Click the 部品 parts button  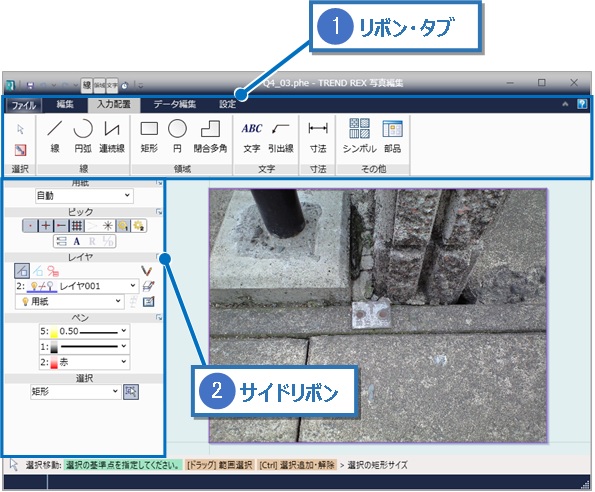coord(392,136)
